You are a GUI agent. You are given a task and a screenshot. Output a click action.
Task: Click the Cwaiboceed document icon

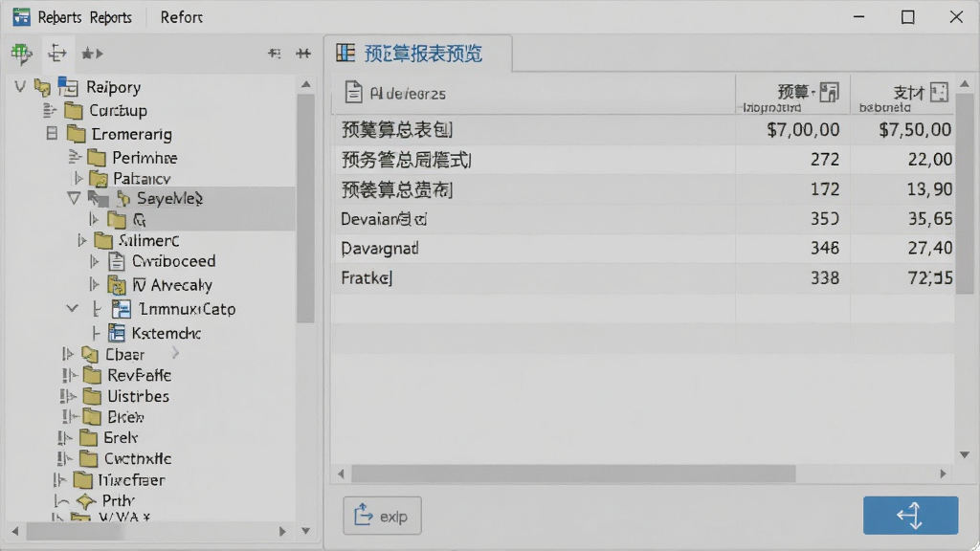[x=116, y=261]
